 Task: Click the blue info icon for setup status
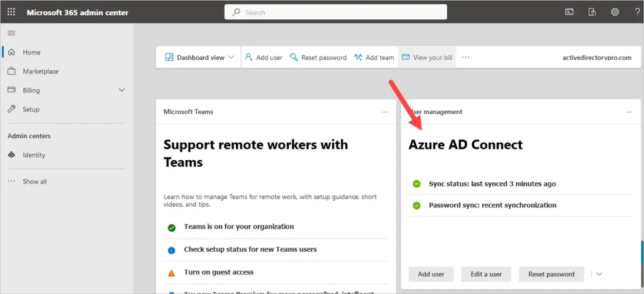tap(172, 250)
